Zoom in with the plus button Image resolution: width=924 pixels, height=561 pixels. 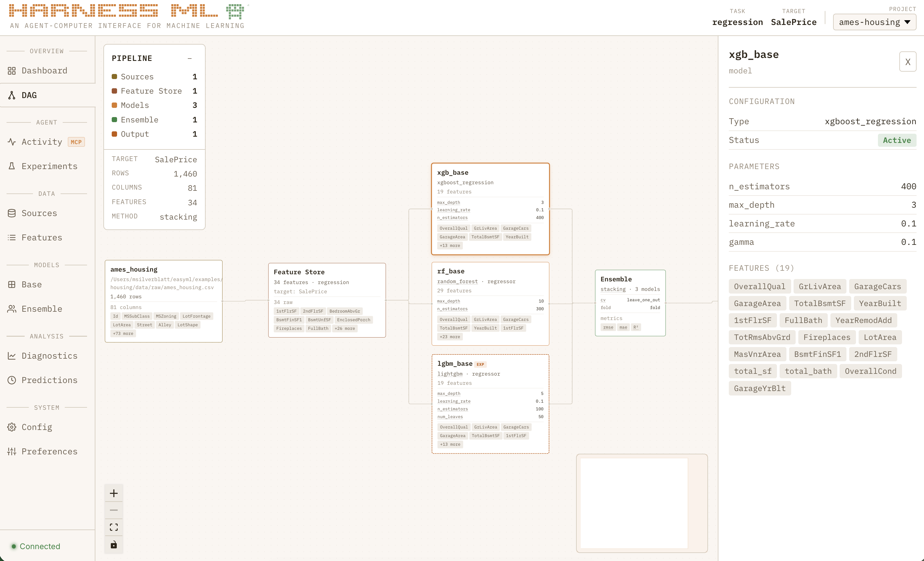(x=113, y=493)
